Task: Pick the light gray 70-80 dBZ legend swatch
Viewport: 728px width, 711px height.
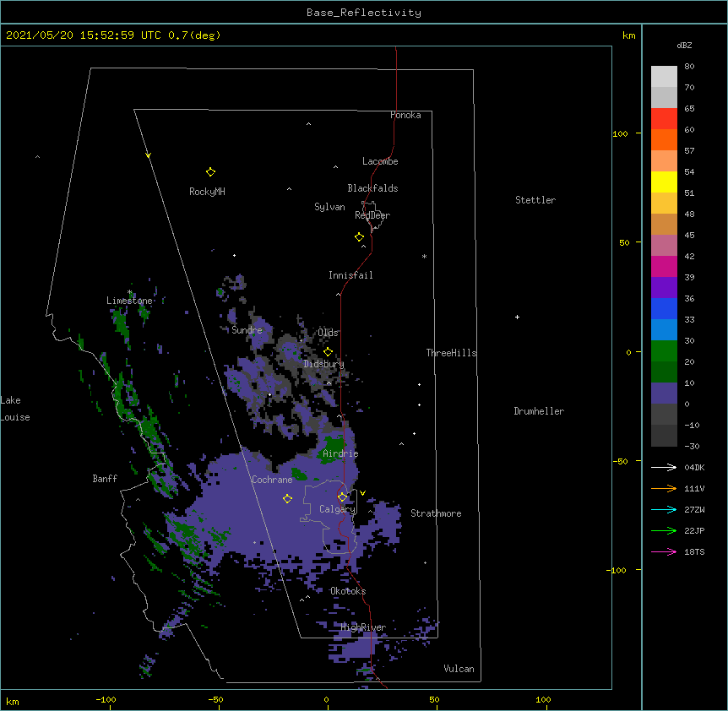Action: pos(664,77)
